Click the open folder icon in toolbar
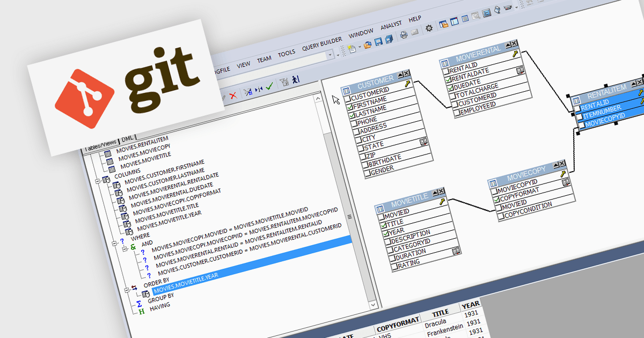The height and width of the screenshot is (338, 644). click(368, 45)
